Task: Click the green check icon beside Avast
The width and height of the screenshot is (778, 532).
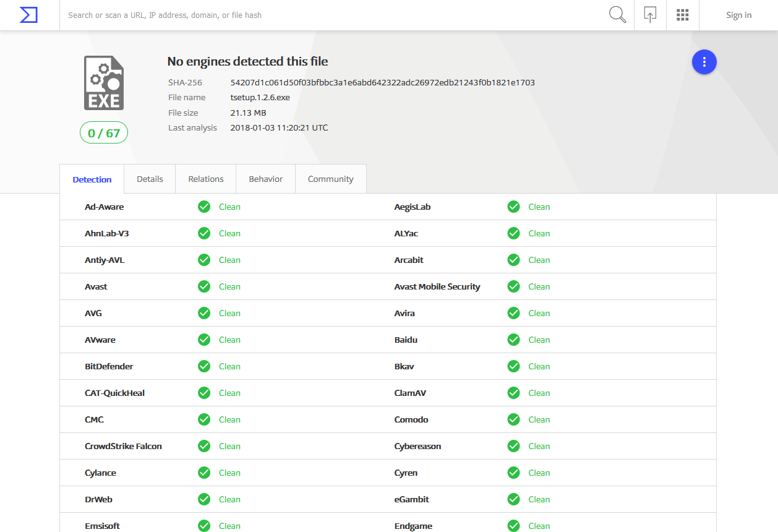Action: tap(204, 286)
